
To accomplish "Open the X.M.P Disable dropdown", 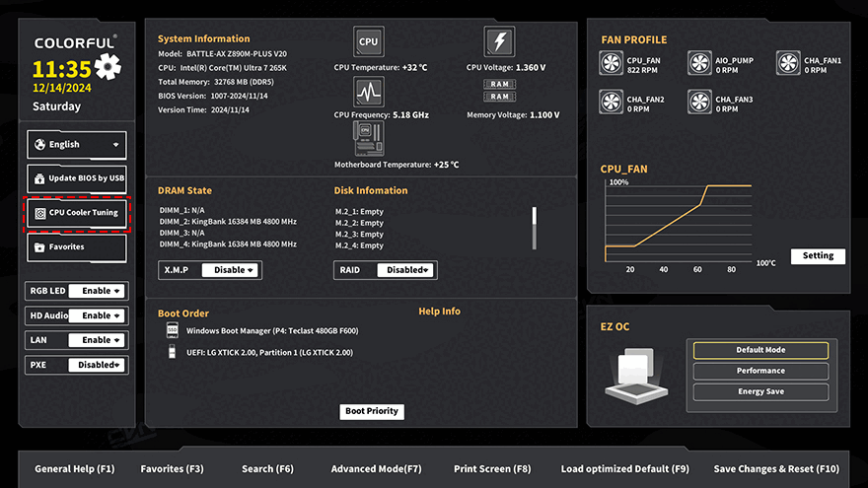I will (231, 270).
